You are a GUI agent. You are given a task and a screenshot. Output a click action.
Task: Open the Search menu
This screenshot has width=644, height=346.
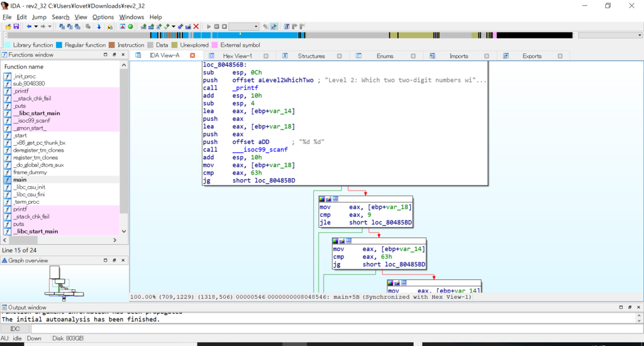point(60,17)
